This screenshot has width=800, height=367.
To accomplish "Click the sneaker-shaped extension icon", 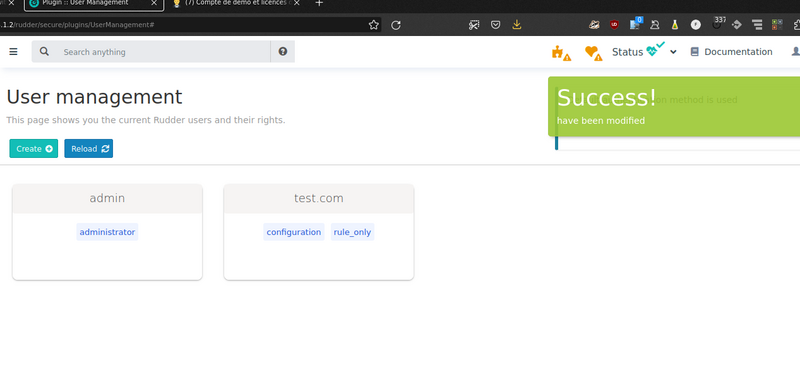I will tap(594, 25).
